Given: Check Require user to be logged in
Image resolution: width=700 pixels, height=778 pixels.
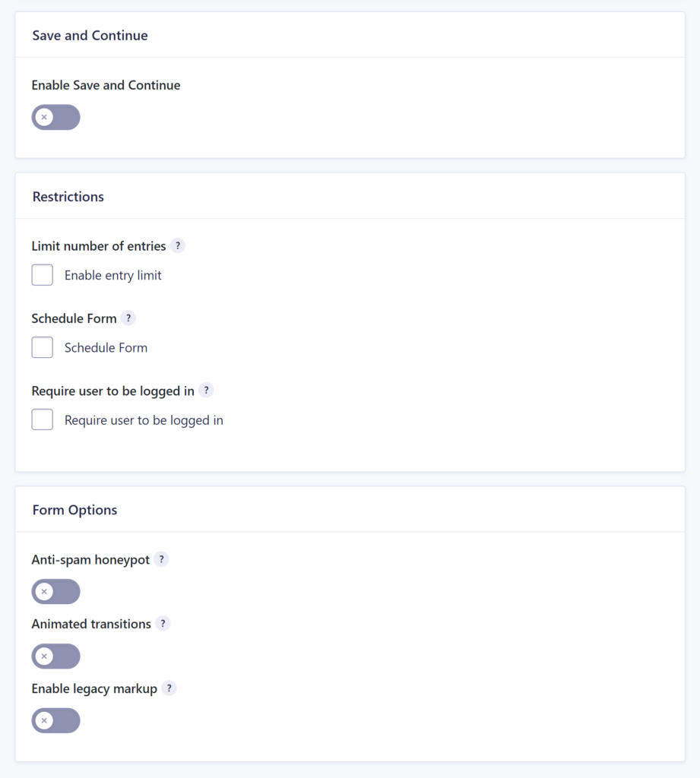Looking at the screenshot, I should 42,419.
